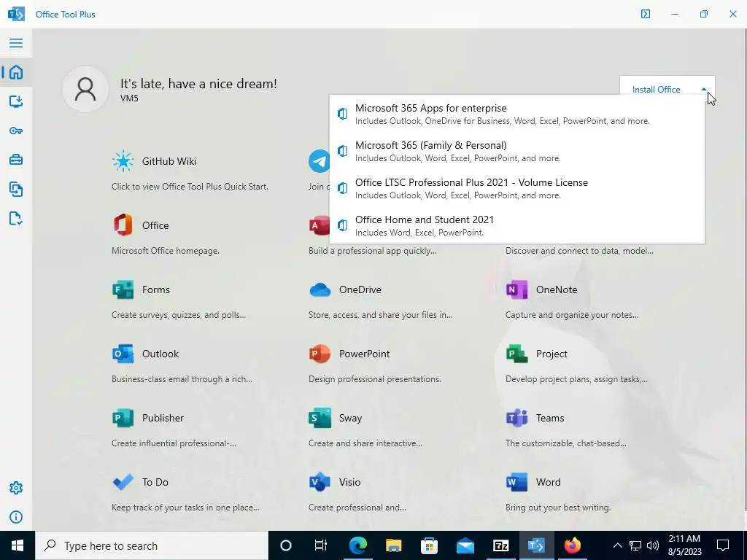This screenshot has height=560, width=747.
Task: Select Office Home and Student 2021
Action: pos(517,225)
